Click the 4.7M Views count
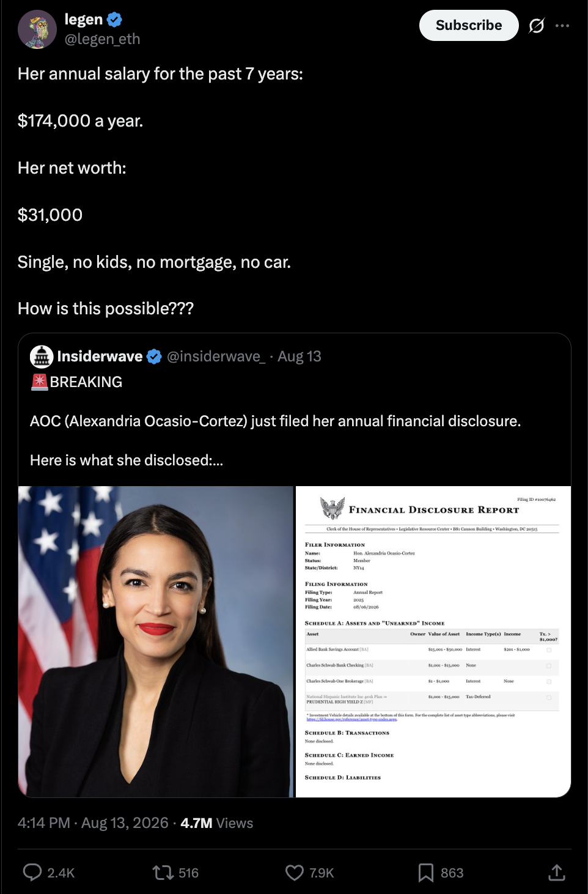588x894 pixels. point(217,823)
